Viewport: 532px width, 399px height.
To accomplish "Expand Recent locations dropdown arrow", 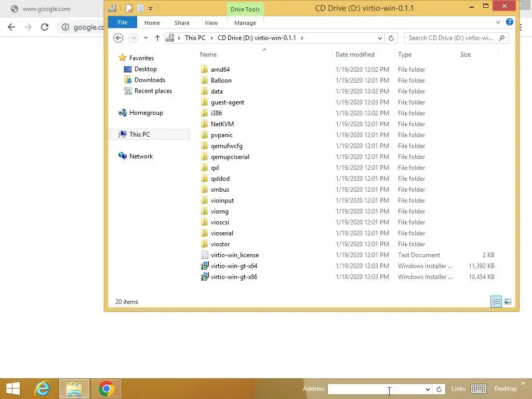I will point(145,38).
